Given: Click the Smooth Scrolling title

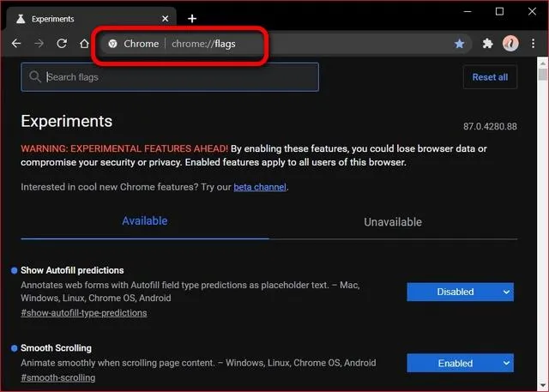Looking at the screenshot, I should point(56,348).
